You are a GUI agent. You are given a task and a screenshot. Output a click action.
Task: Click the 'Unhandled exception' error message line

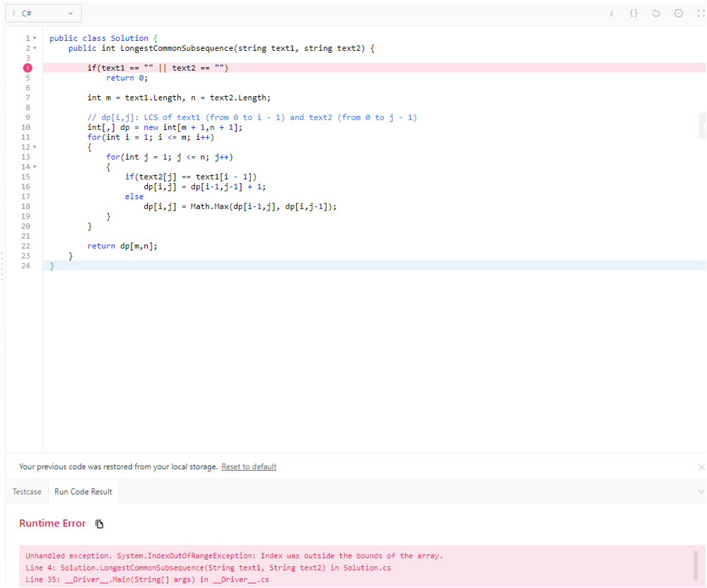234,556
